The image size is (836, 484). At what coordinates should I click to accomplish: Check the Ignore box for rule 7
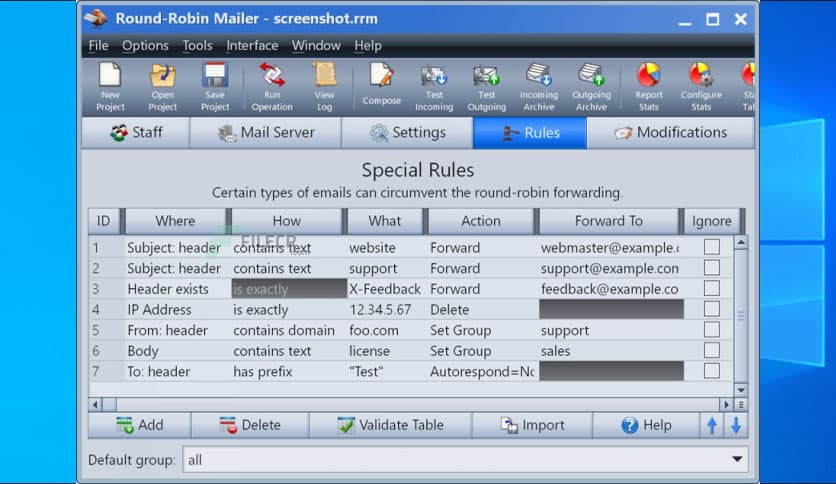tap(711, 371)
